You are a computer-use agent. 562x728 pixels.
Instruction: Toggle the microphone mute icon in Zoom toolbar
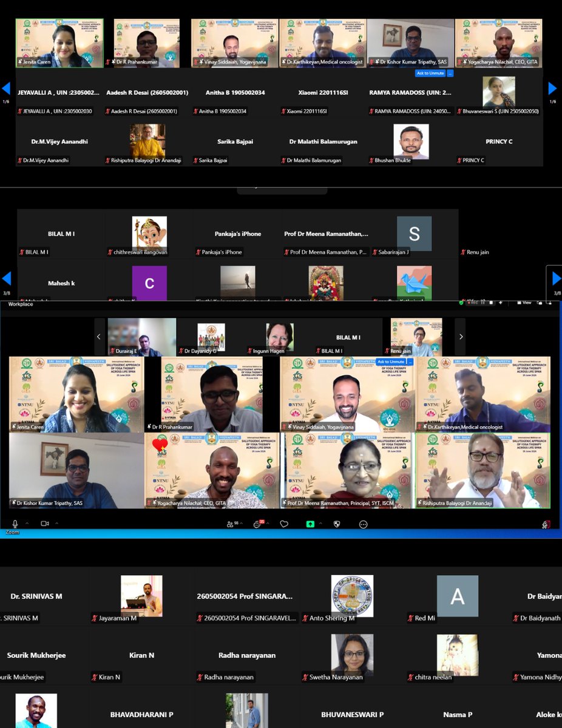15,524
